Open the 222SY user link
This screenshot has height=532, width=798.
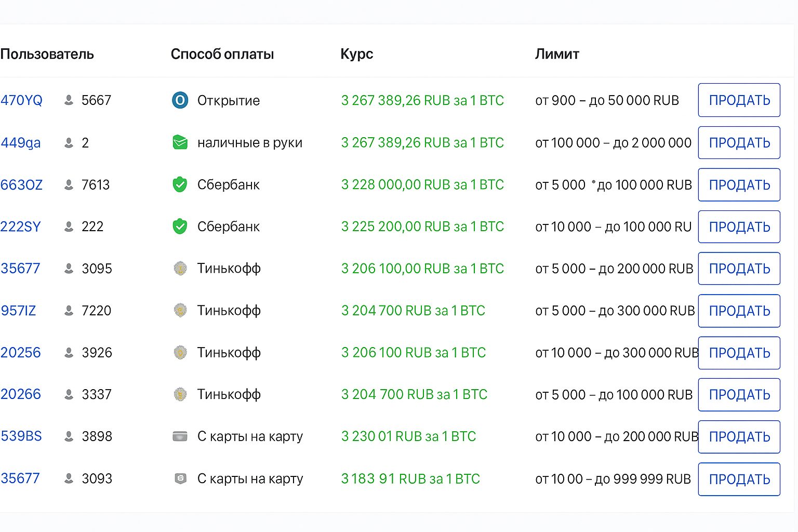click(20, 227)
